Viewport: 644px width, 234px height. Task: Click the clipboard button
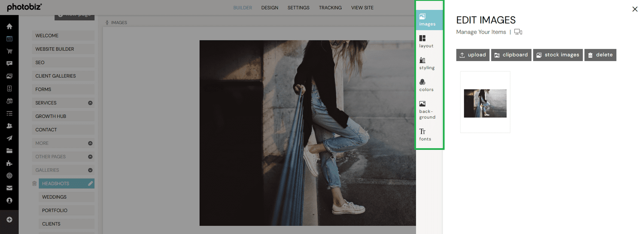[x=511, y=55]
